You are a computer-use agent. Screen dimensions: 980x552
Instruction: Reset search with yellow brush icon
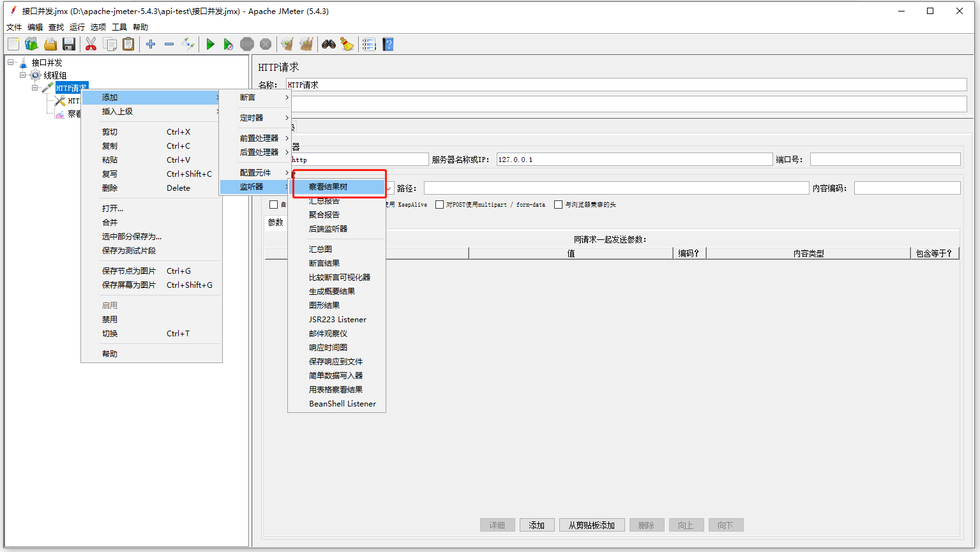tap(347, 44)
